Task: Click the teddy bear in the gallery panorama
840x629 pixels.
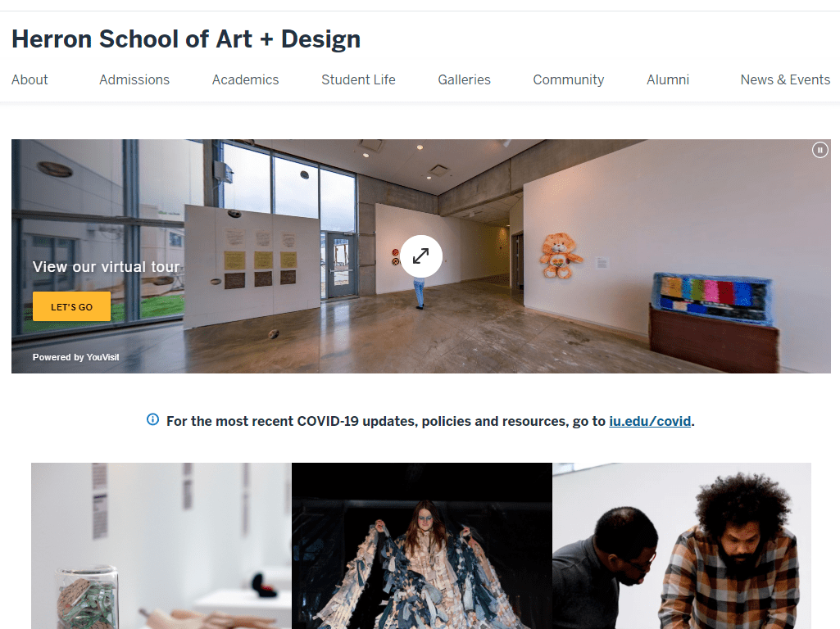Action: click(x=559, y=256)
